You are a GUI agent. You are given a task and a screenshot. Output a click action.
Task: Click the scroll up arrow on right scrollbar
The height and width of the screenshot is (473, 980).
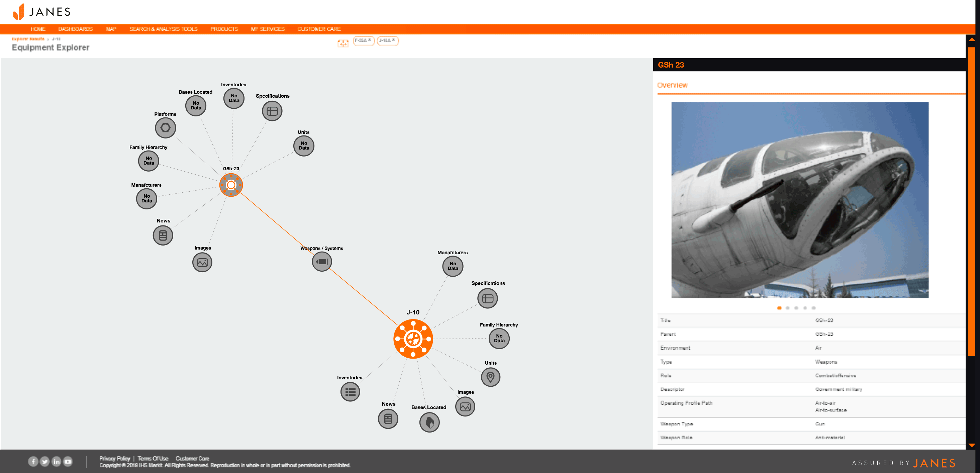972,39
